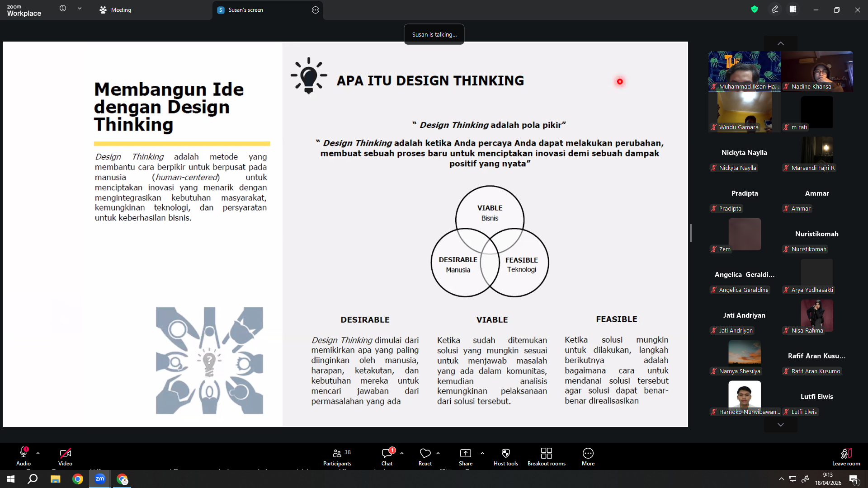Click Lutfi Elwis participant tile
Viewport: 868px width, 488px height.
(x=817, y=397)
